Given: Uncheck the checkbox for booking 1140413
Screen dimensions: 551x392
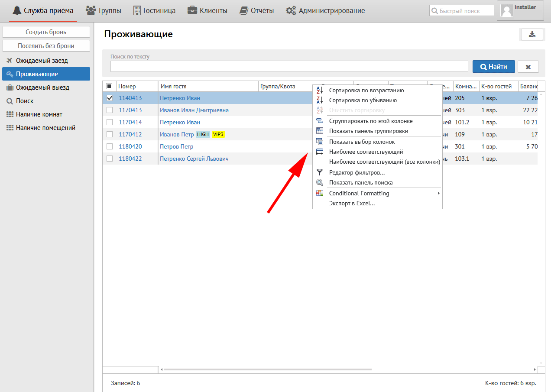Looking at the screenshot, I should (110, 98).
